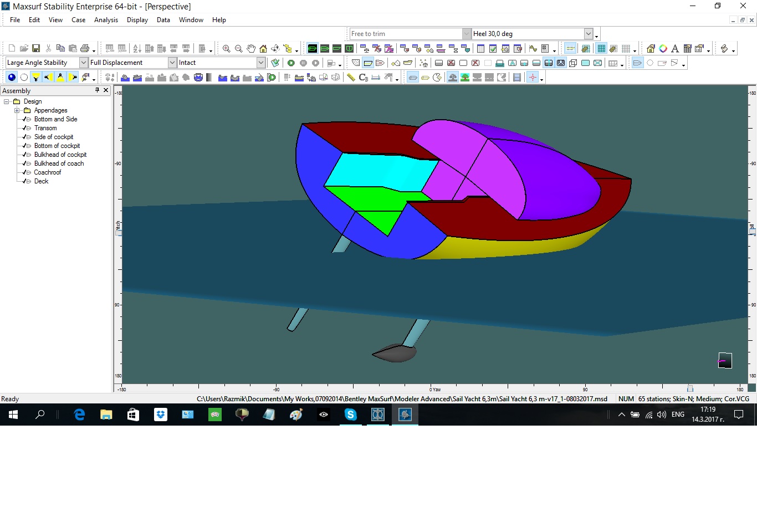Select Bulkhead of cockpit in Assembly tree

click(60, 155)
